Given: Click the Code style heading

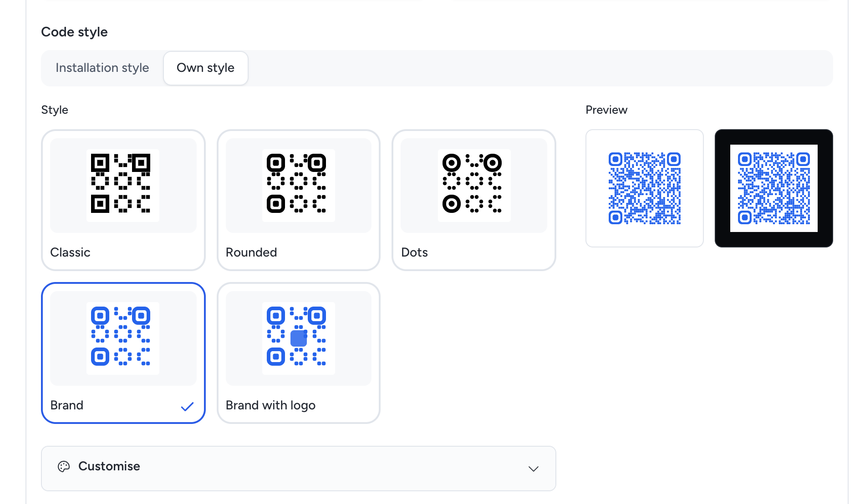Looking at the screenshot, I should coord(74,32).
